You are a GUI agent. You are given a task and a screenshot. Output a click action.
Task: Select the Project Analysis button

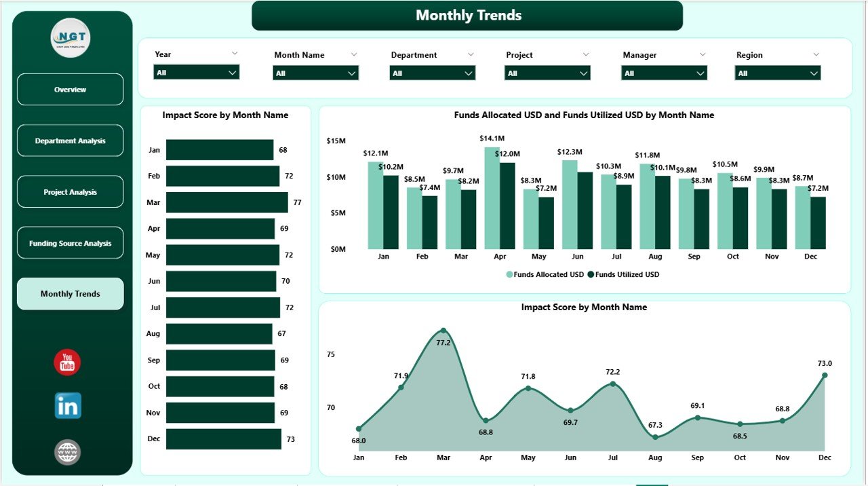70,191
